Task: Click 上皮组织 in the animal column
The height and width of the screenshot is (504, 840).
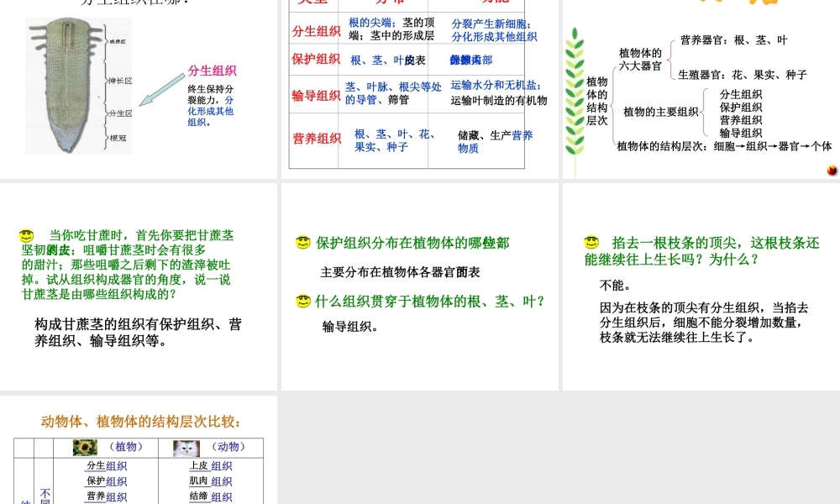Action: [x=211, y=466]
